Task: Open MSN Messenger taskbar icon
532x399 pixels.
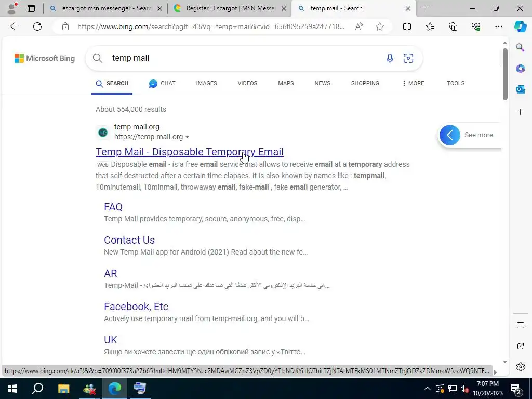Action: [89, 389]
